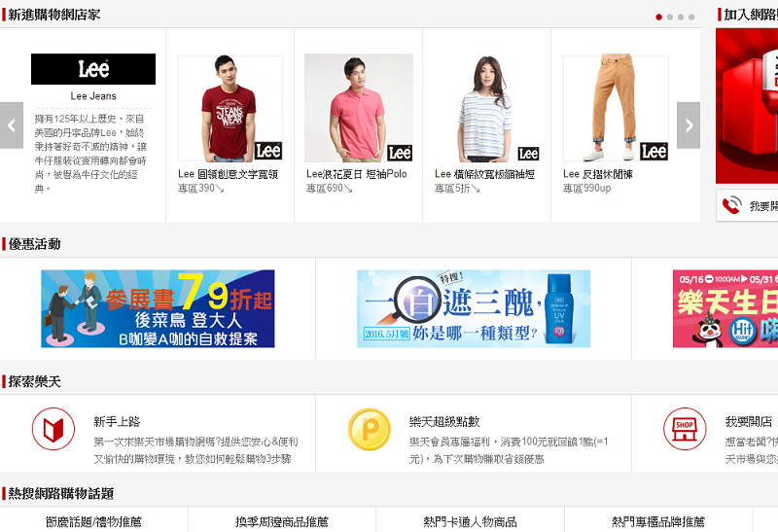The height and width of the screenshot is (532, 778).
Task: Select the 換季周邊商品推薦 tab
Action: (282, 521)
